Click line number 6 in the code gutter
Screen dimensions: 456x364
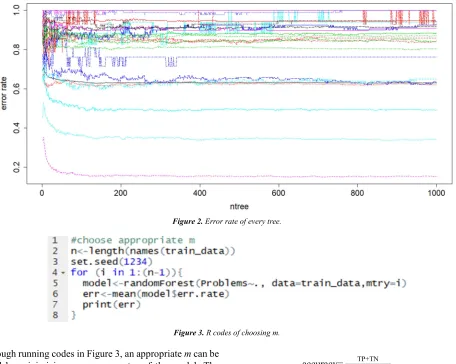(x=55, y=294)
